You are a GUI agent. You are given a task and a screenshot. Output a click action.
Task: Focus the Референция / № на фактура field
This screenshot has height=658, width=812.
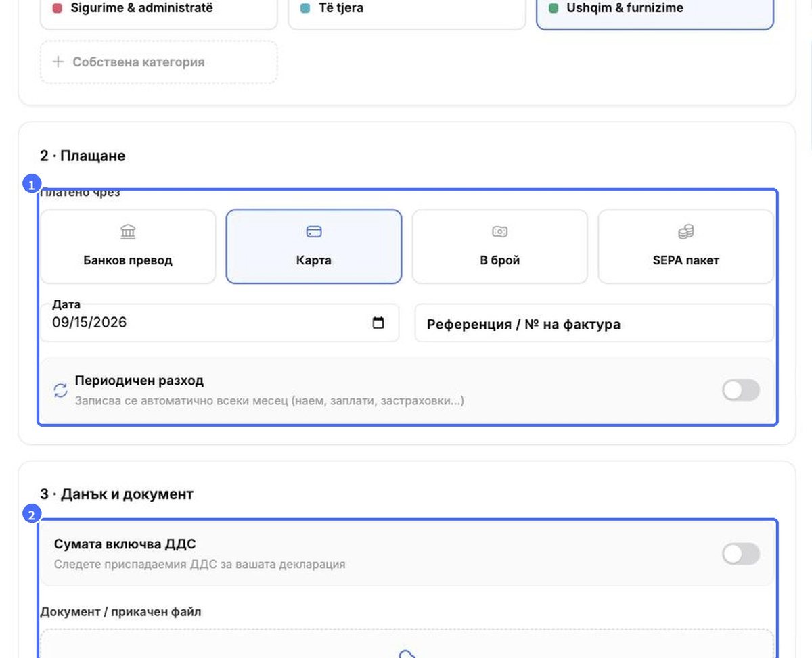(x=594, y=323)
